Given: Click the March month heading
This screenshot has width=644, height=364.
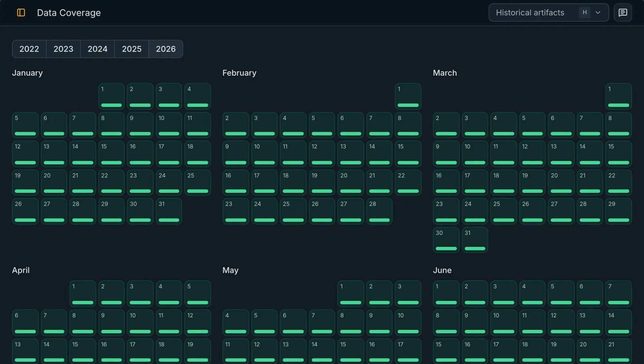Looking at the screenshot, I should click(445, 73).
